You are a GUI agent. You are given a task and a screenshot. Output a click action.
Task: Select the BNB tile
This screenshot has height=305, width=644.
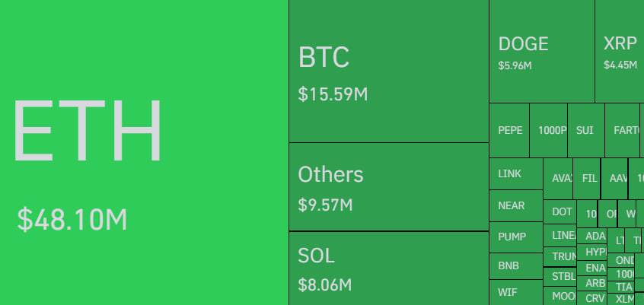tap(516, 266)
